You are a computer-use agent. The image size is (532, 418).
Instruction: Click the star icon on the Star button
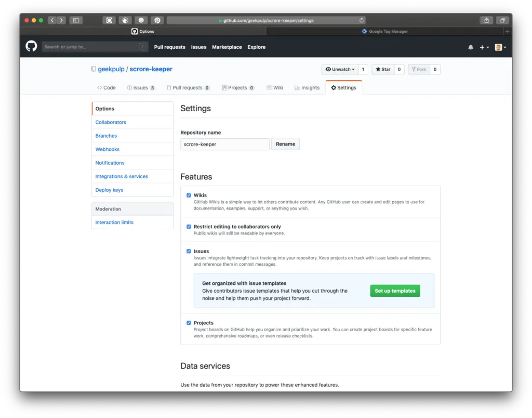coord(378,69)
